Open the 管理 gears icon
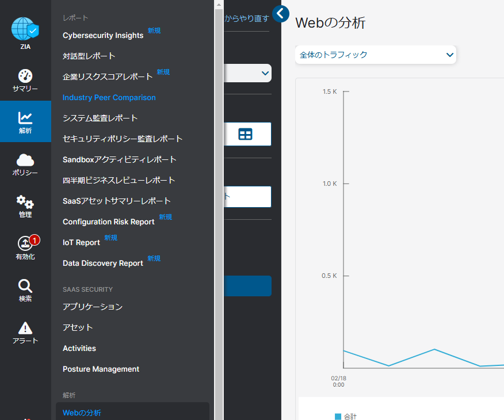 25,202
